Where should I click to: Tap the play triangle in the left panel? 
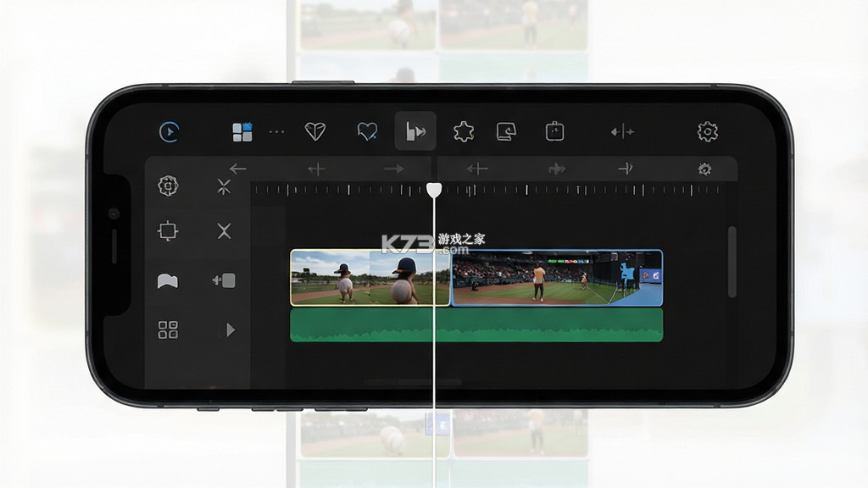click(x=231, y=330)
